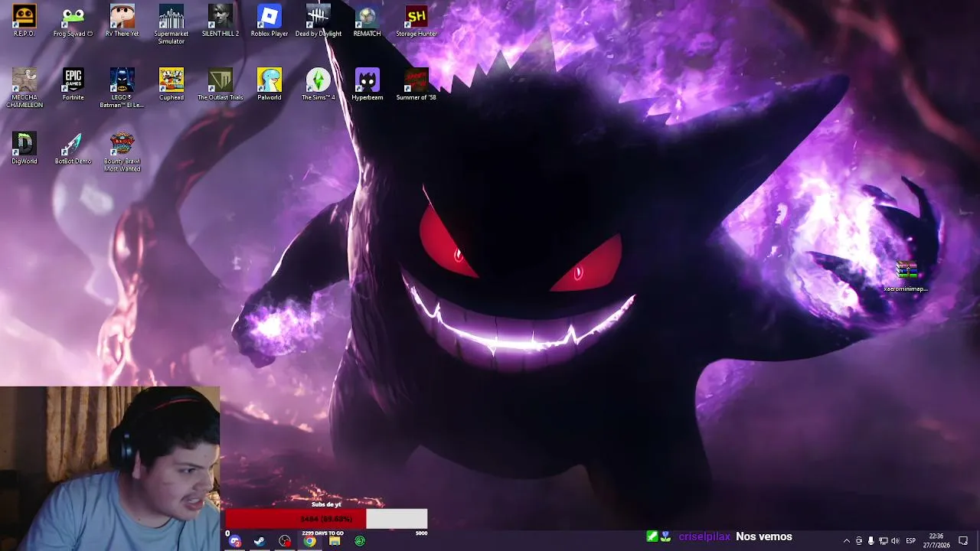This screenshot has height=551, width=980.
Task: Open Google Chrome from the taskbar
Action: [x=309, y=541]
